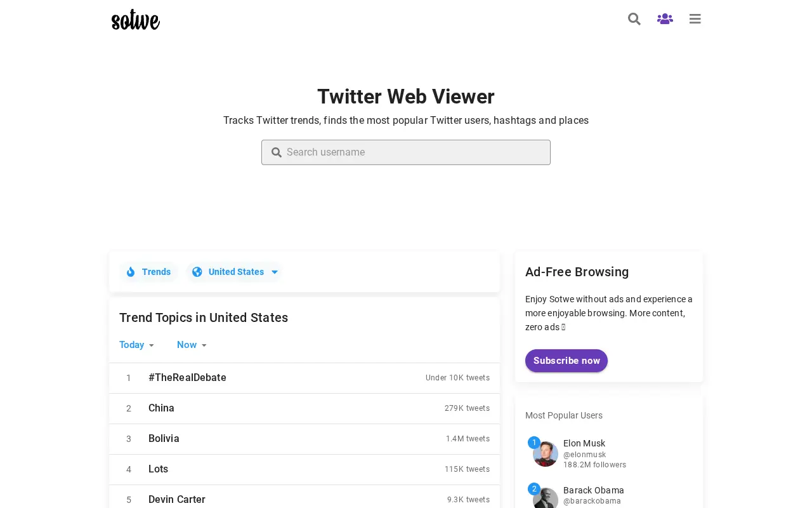Screen dimensions: 812x508
Task: Open Elon Musk's avatar thumbnail
Action: (x=546, y=454)
